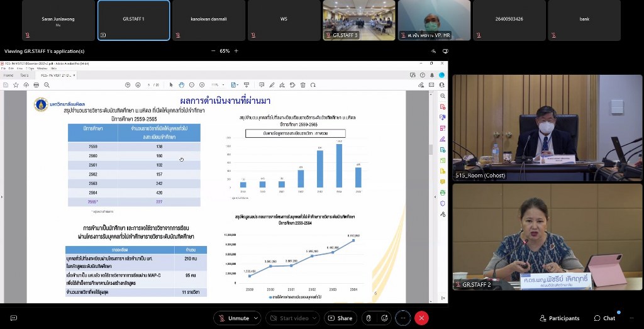Star the document as favorite
644x329 pixels.
[16, 85]
